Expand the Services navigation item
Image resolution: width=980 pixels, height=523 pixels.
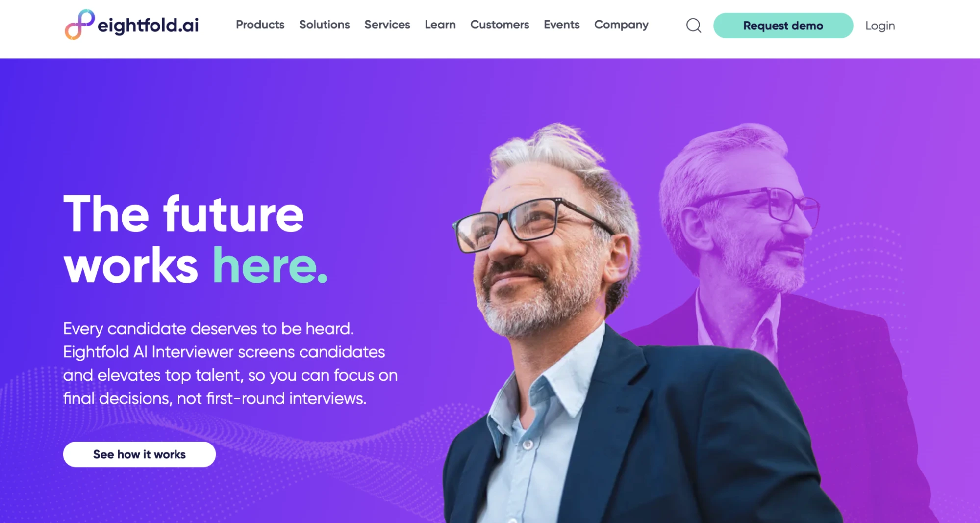coord(387,25)
